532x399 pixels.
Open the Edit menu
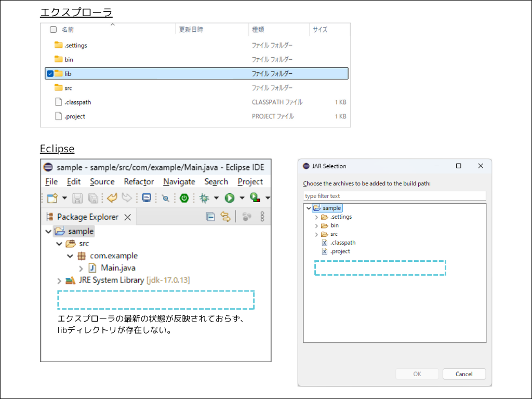pos(74,182)
